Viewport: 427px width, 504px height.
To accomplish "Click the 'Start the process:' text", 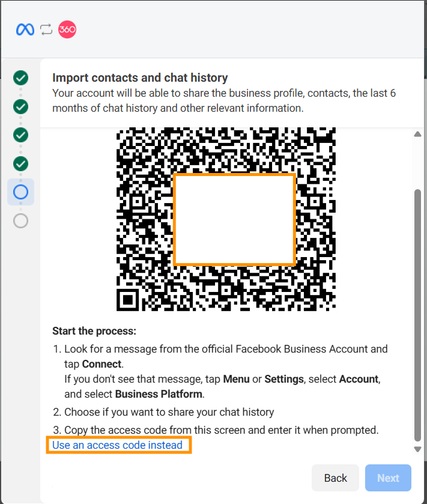I will pyautogui.click(x=94, y=331).
